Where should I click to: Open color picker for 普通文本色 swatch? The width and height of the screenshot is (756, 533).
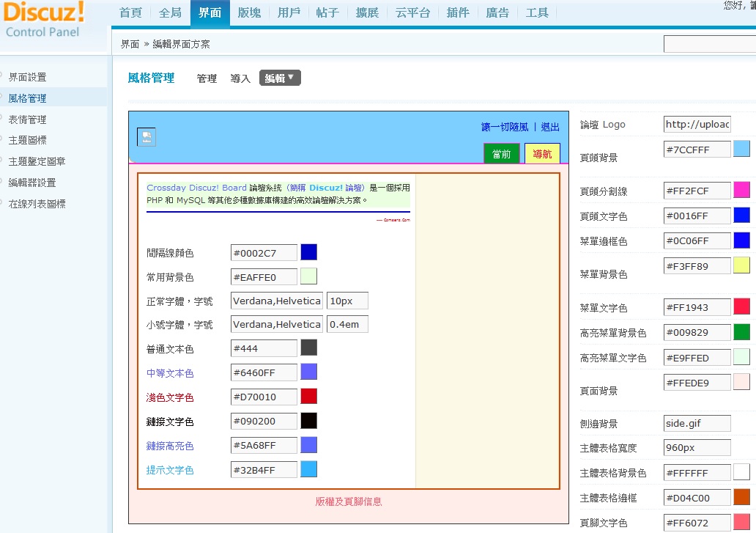pos(309,348)
